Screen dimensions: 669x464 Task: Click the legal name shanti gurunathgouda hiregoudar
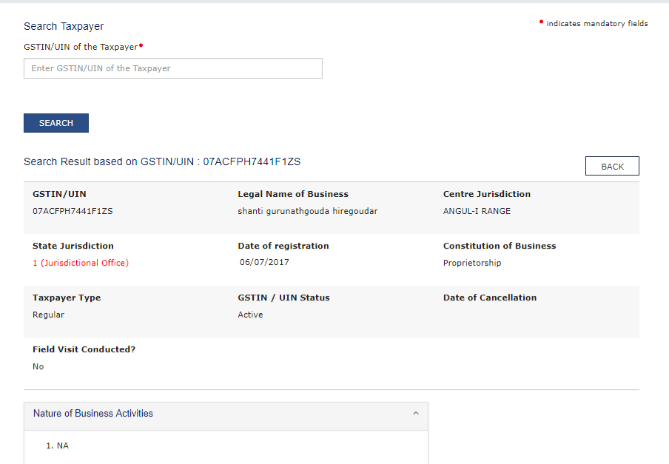(x=308, y=212)
